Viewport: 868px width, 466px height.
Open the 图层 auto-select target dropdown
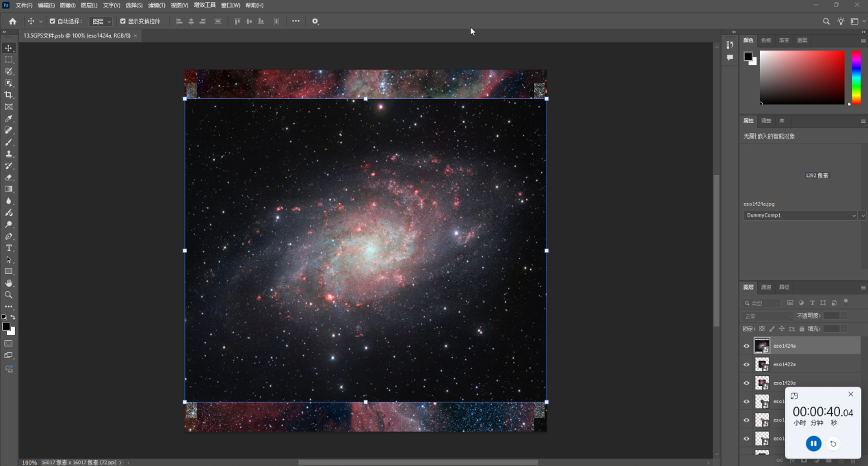pos(101,21)
